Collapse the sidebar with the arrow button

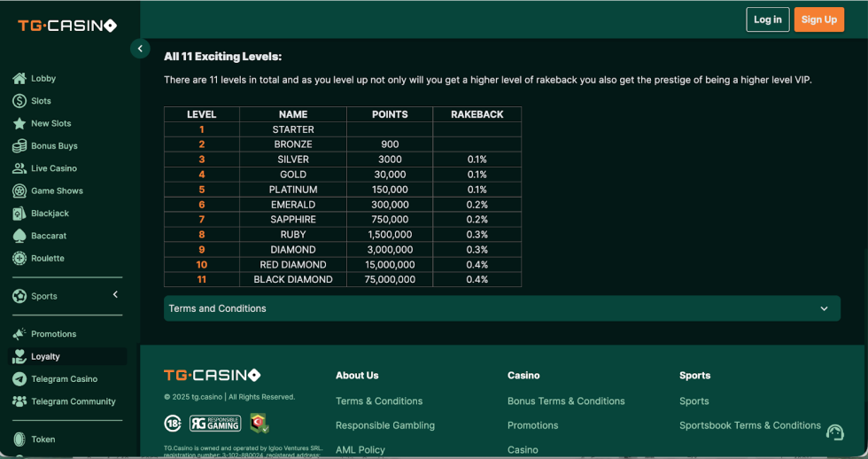click(x=140, y=49)
